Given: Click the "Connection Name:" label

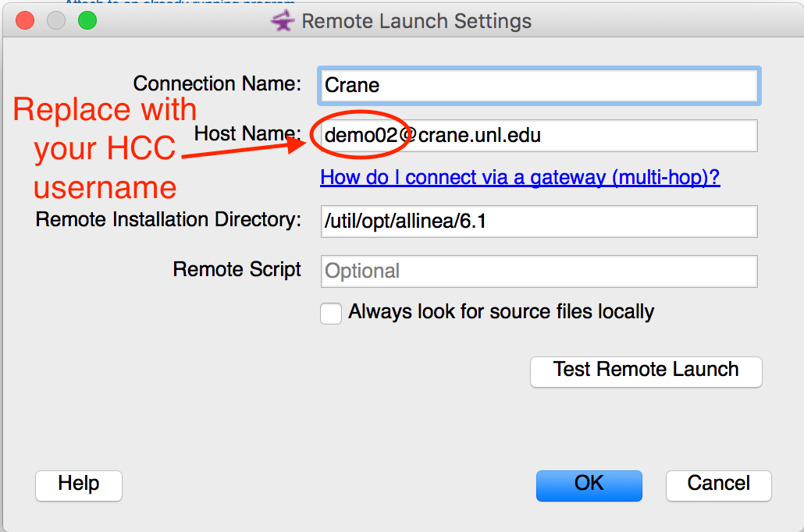Looking at the screenshot, I should (217, 84).
